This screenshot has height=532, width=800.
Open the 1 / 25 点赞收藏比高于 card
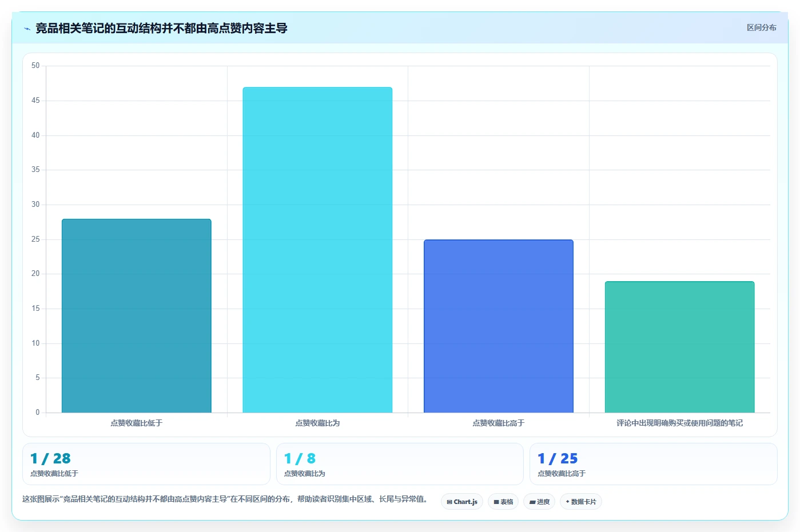coord(653,464)
